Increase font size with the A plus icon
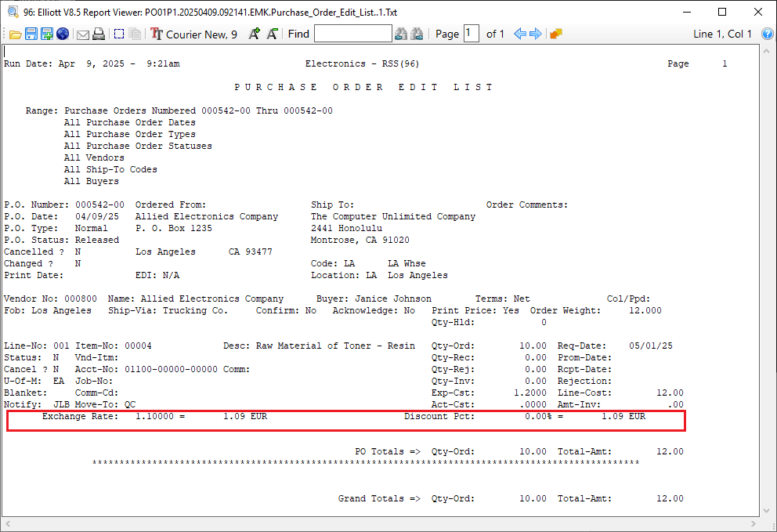This screenshot has width=777, height=532. pyautogui.click(x=254, y=34)
